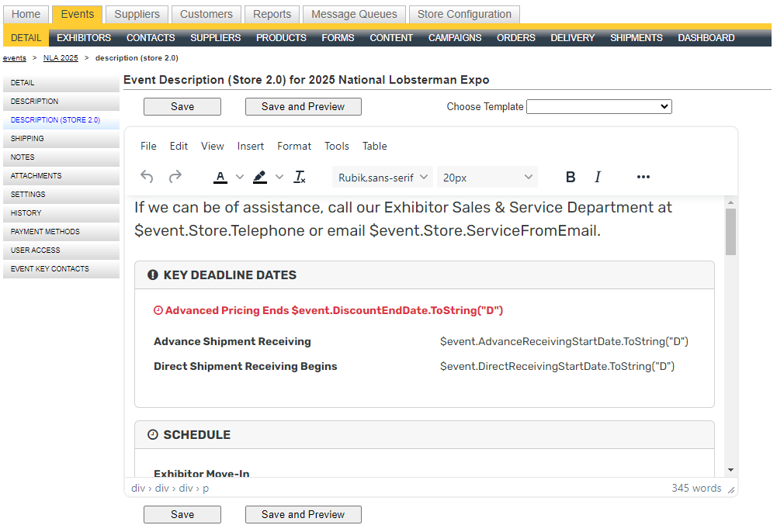Select the highlight color icon
777x532 pixels.
(259, 177)
